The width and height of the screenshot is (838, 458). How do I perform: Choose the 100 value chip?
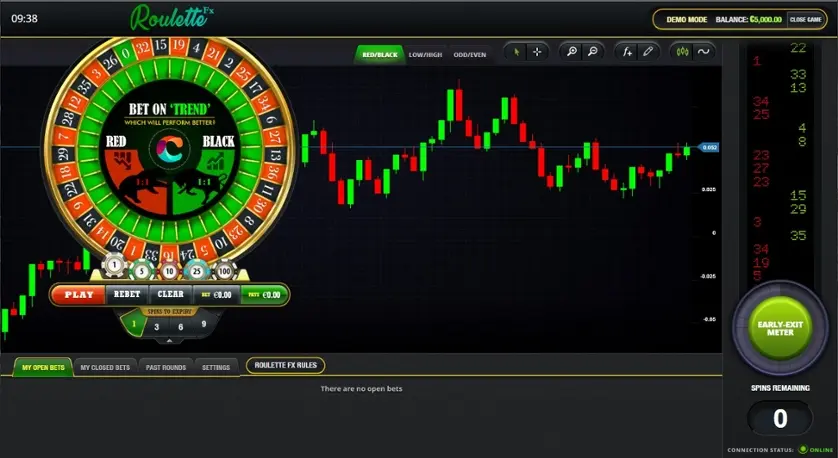[x=224, y=271]
